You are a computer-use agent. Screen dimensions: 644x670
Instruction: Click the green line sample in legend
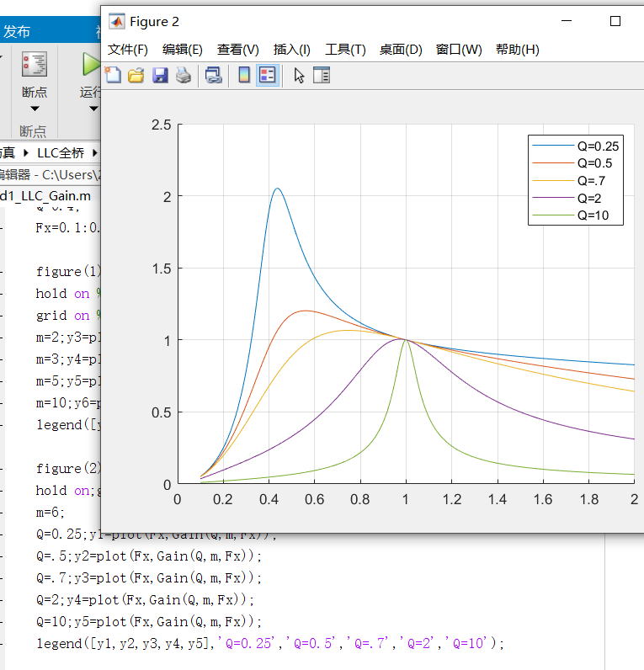point(552,215)
